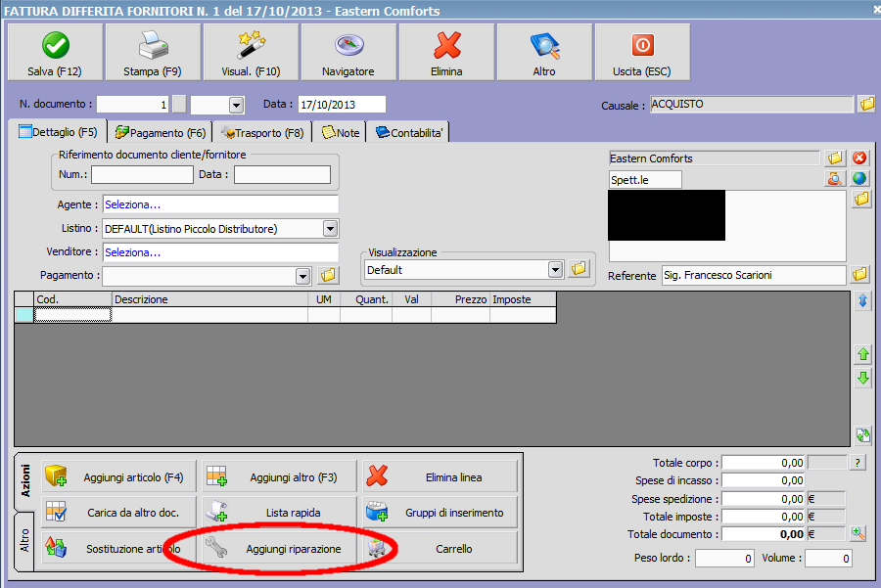Switch to the Dettaglio (F5) tab
This screenshot has width=881, height=588.
tap(58, 132)
